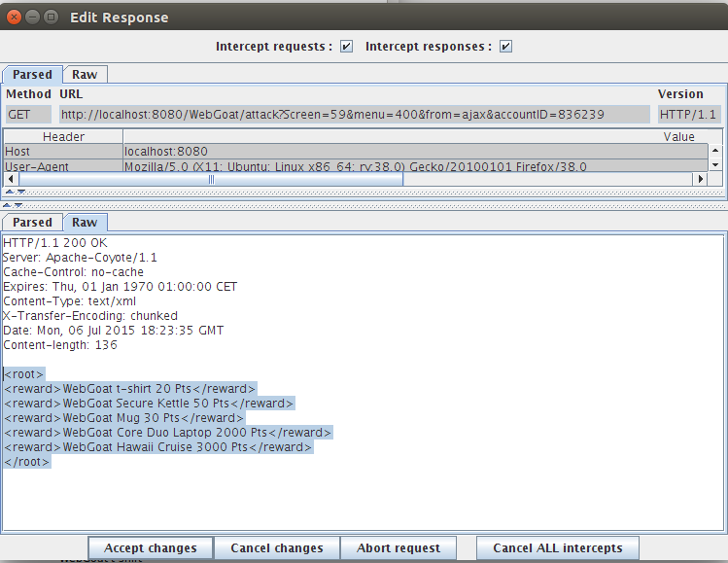Click the Content-Type: text/xml line

click(x=70, y=301)
